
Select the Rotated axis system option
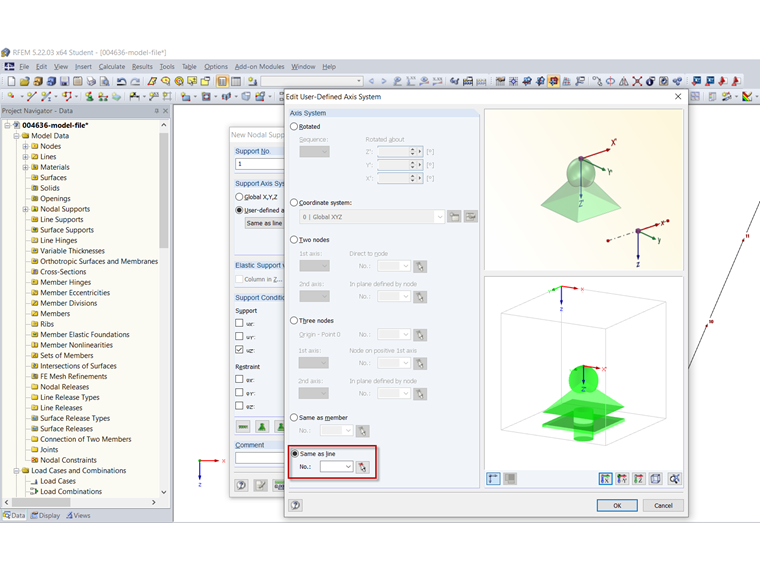[294, 127]
